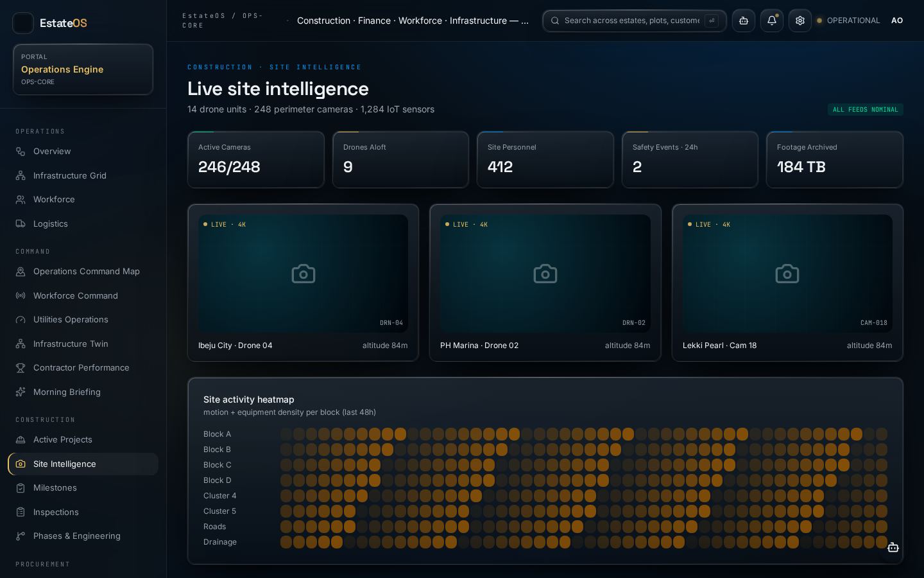Click the Infrastructure Twin icon
Viewport: 924px width, 578px height.
tap(21, 344)
